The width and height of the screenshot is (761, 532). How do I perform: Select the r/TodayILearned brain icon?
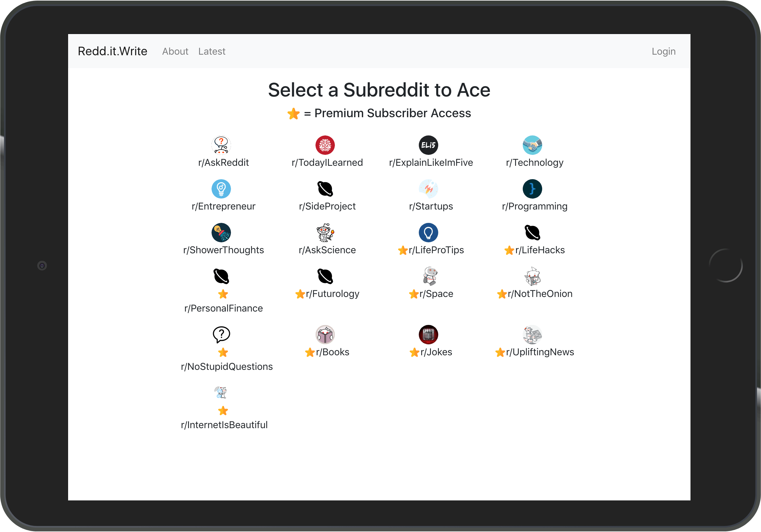pyautogui.click(x=325, y=145)
